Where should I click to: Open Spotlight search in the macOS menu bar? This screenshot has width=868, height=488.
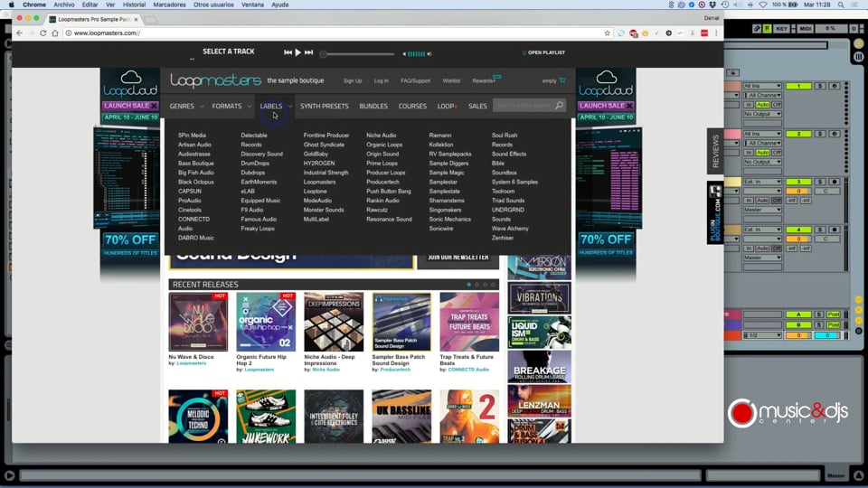click(x=841, y=5)
